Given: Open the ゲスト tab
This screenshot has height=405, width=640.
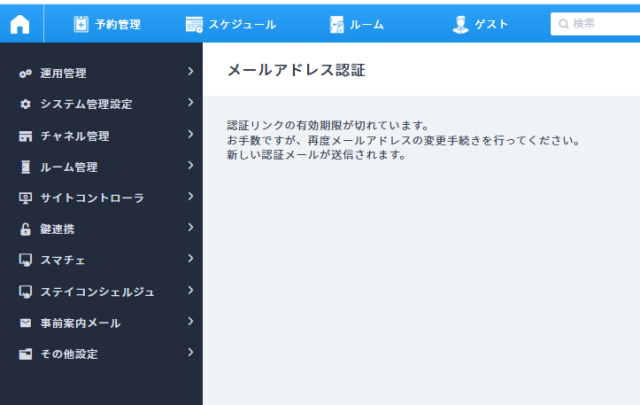Looking at the screenshot, I should [x=481, y=24].
